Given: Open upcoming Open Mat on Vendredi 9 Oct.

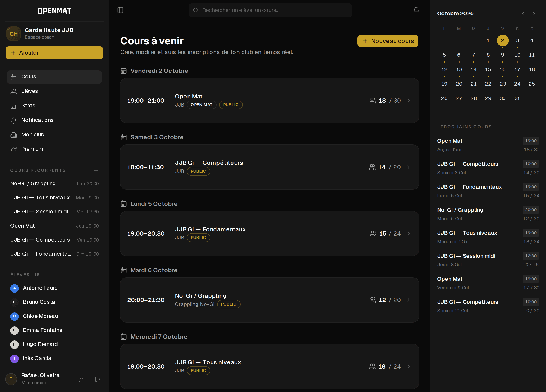Looking at the screenshot, I should click(x=488, y=283).
